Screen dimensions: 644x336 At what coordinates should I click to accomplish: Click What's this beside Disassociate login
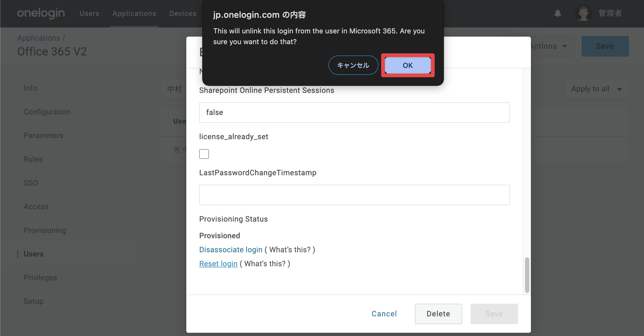[290, 250]
